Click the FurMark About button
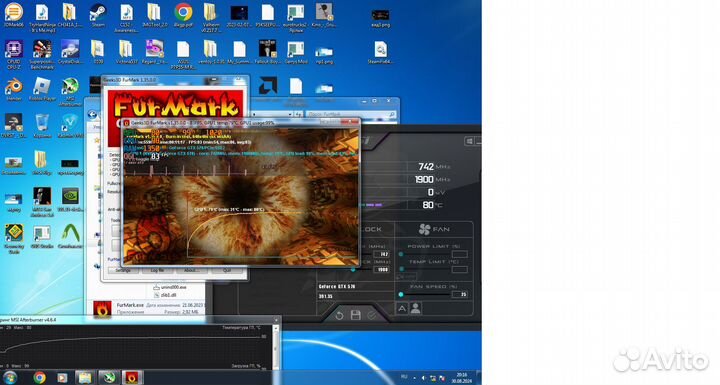The width and height of the screenshot is (720, 385). click(191, 270)
